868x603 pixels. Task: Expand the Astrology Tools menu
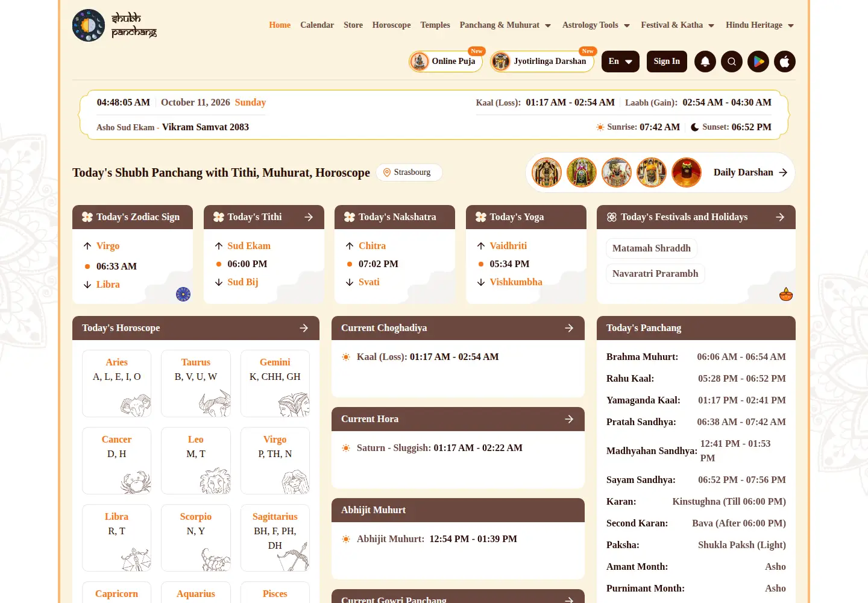click(596, 25)
